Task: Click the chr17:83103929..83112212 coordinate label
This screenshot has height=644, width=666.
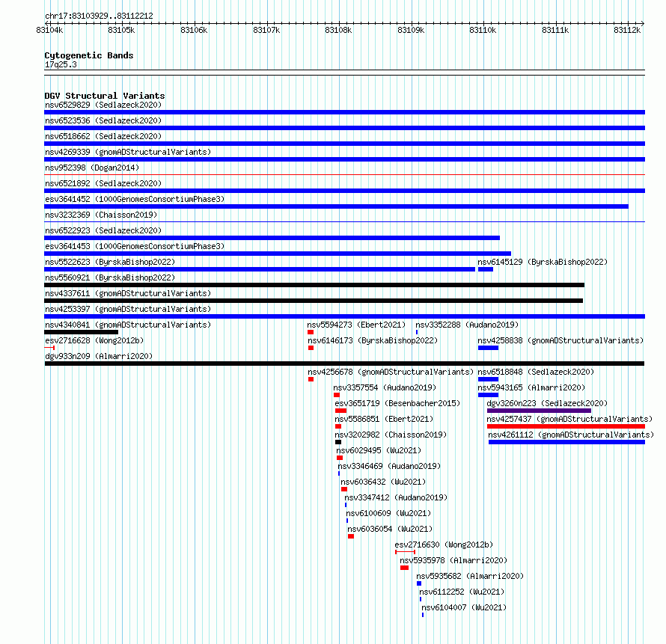Action: pyautogui.click(x=99, y=16)
